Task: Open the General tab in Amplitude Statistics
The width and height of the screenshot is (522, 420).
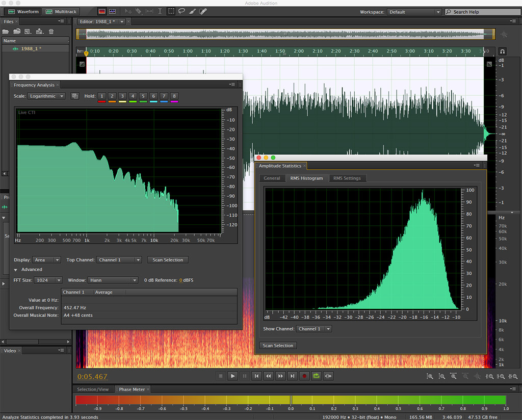Action: coord(272,178)
